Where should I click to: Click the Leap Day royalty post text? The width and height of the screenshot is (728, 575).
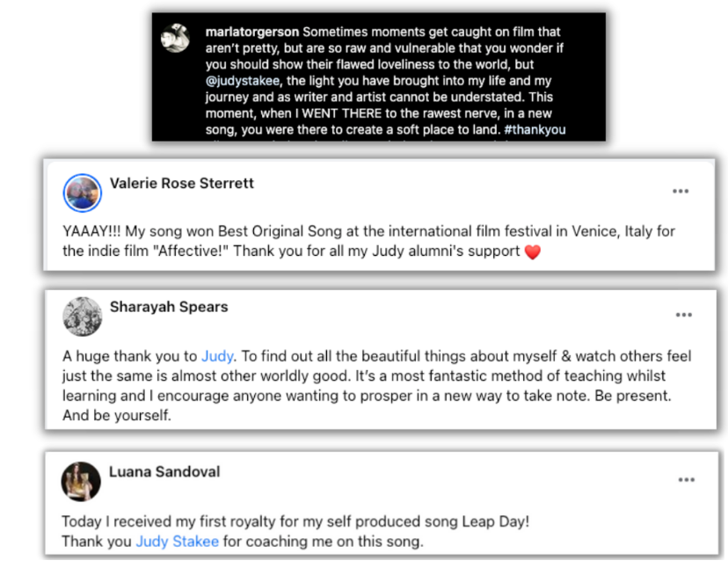(295, 521)
